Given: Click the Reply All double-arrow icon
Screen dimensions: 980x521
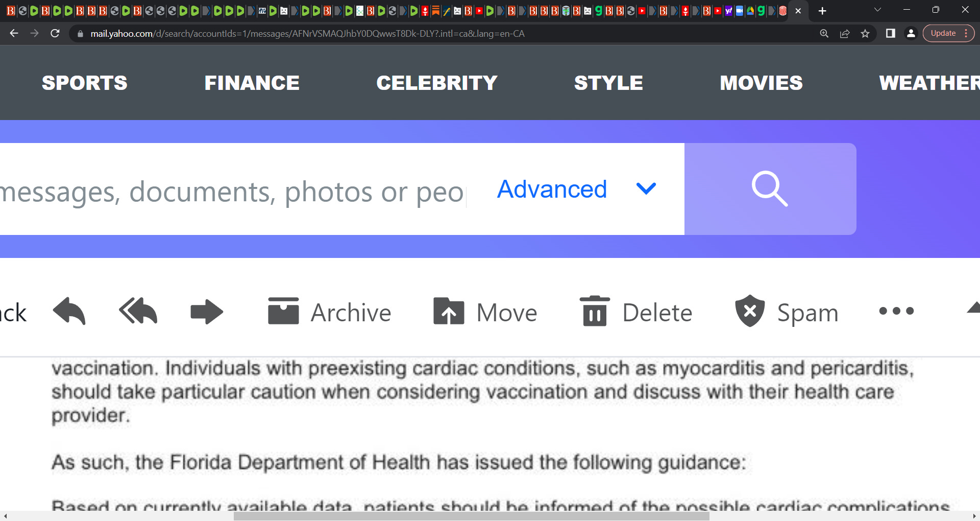Looking at the screenshot, I should [x=138, y=311].
